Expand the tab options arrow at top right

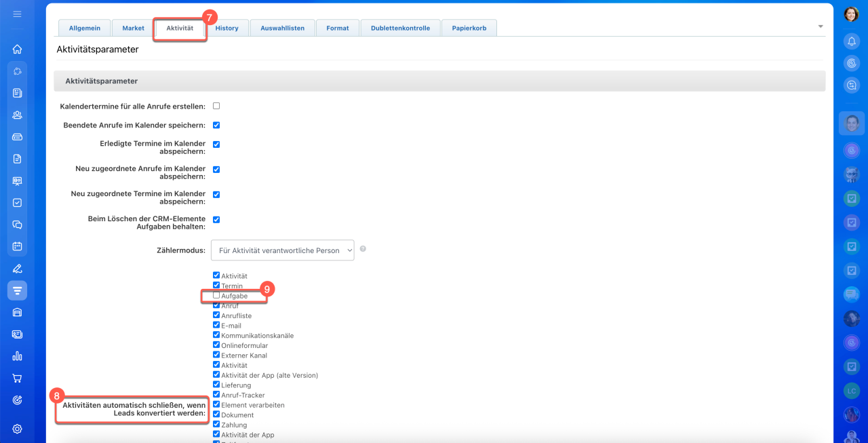[x=821, y=26]
